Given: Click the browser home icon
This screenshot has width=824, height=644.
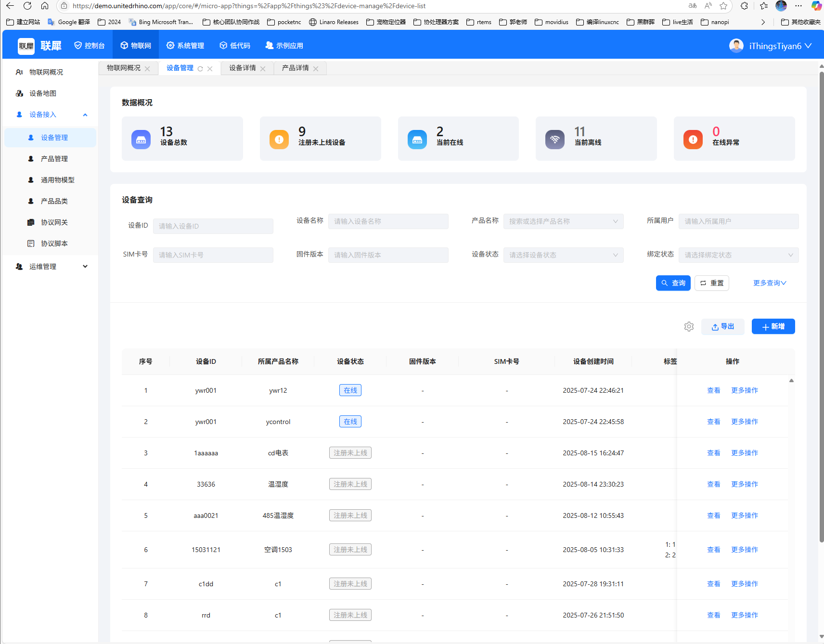Looking at the screenshot, I should [x=45, y=6].
